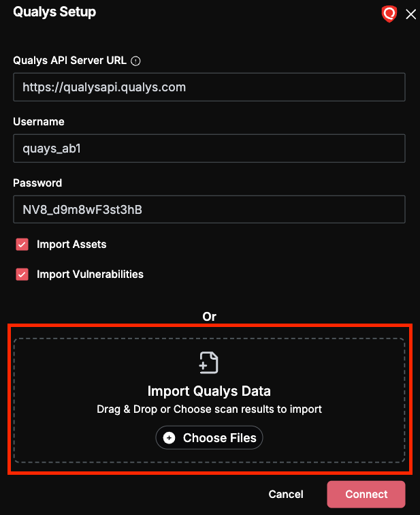
Task: Click the Cancel button
Action: tap(286, 495)
